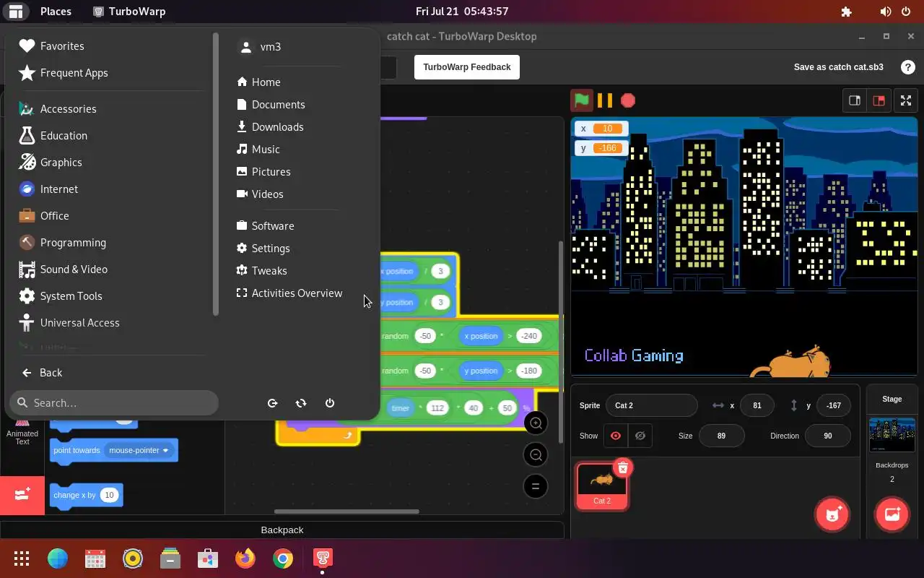Viewport: 924px width, 578px height.
Task: Show all apps with the grid icon
Action: pyautogui.click(x=22, y=558)
